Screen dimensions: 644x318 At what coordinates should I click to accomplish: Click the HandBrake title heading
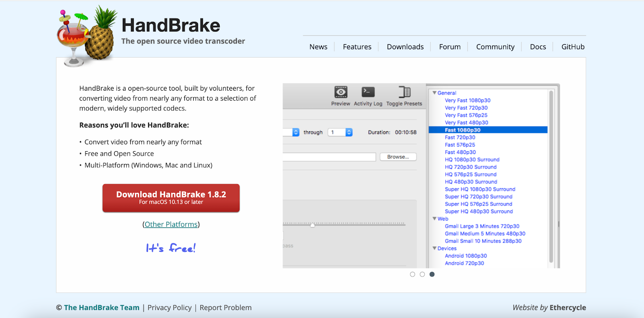coord(171,25)
